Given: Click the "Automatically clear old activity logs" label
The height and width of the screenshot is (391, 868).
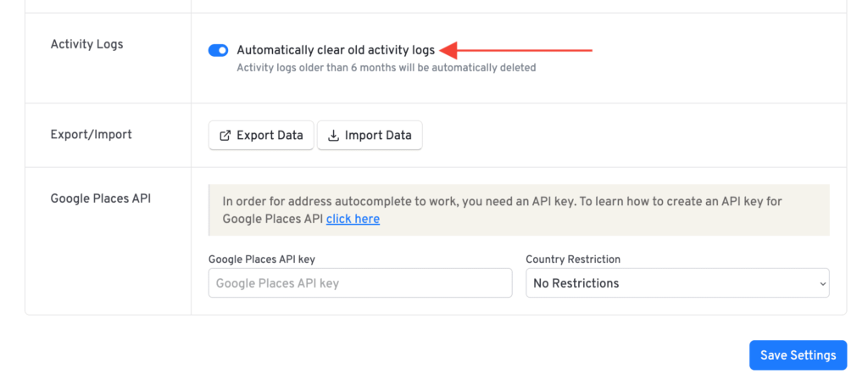Looking at the screenshot, I should pyautogui.click(x=336, y=50).
